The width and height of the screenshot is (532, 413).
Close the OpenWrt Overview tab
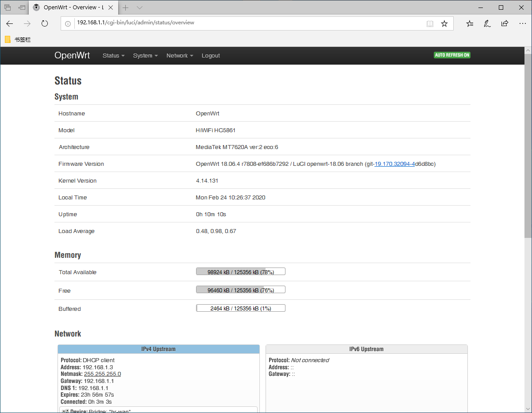(x=111, y=8)
